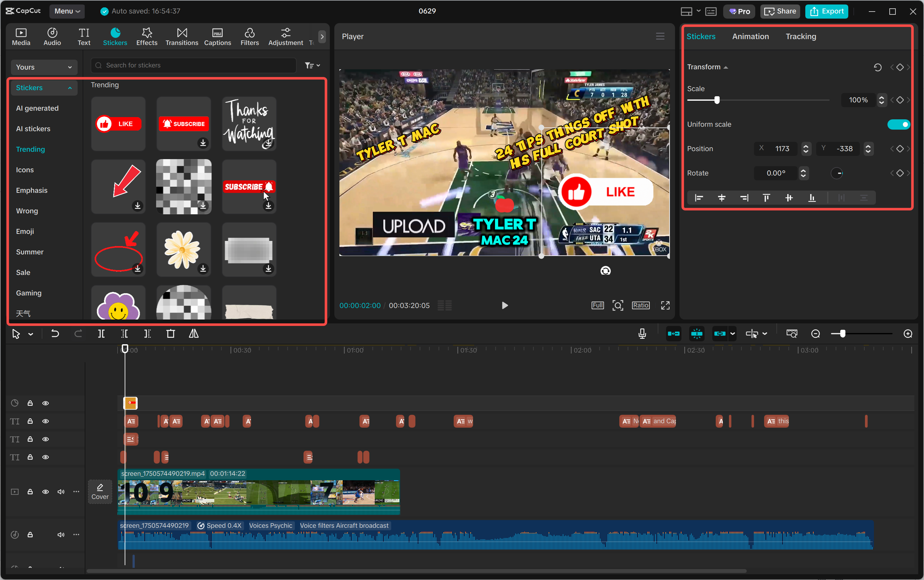Open the Menu dropdown in title bar
The height and width of the screenshot is (580, 924).
67,11
